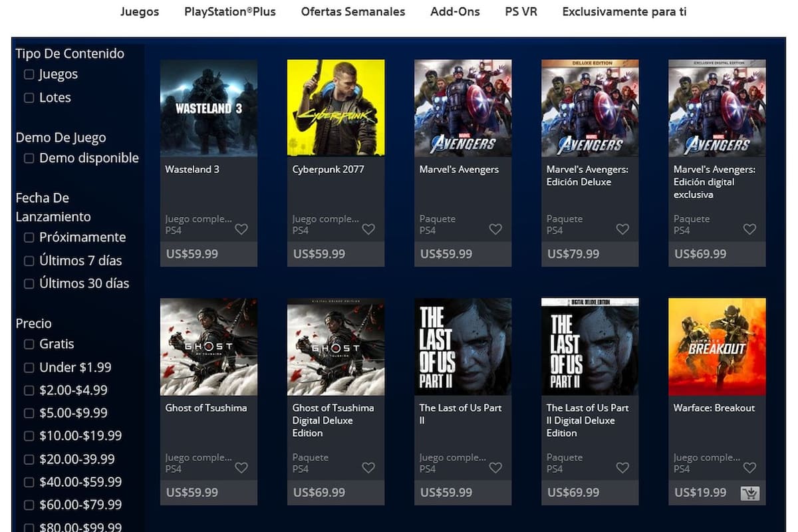The image size is (798, 532).
Task: Add Wasteland 3 to wishlist via heart icon
Action: 241,229
